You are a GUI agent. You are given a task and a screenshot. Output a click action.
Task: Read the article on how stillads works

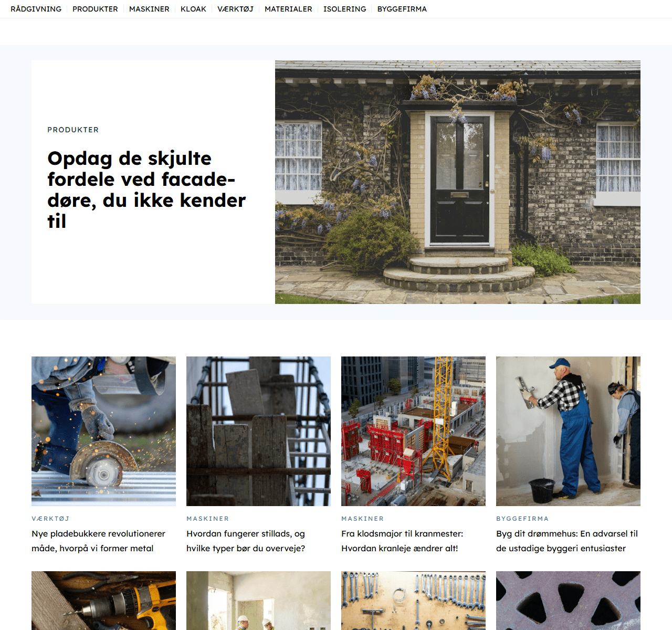tap(246, 541)
